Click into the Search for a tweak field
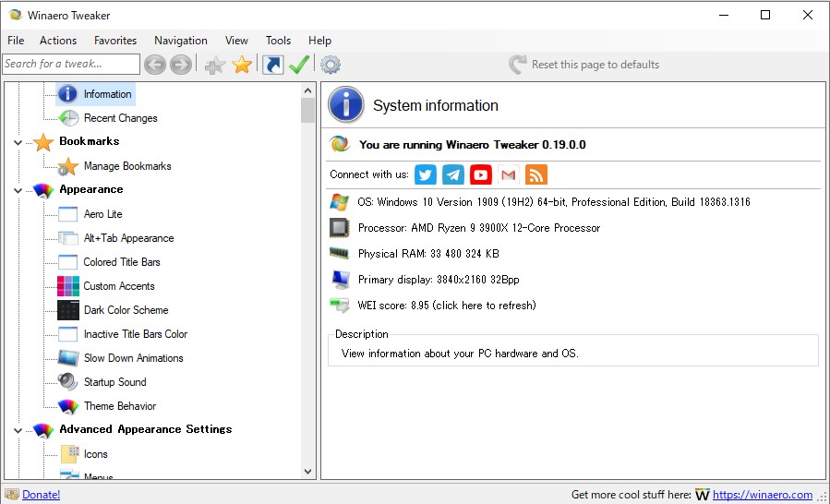 (x=71, y=64)
